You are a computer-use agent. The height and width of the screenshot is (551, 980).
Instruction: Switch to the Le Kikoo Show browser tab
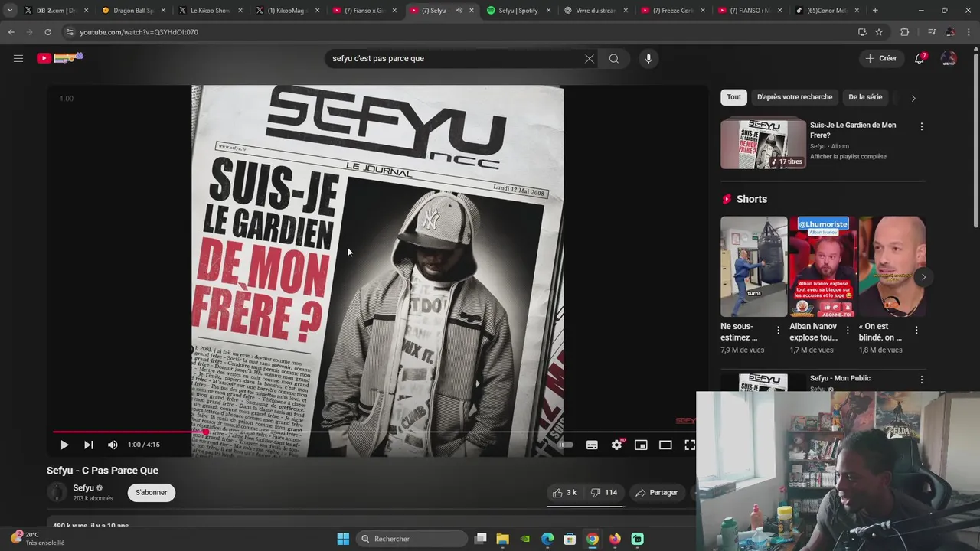point(211,11)
